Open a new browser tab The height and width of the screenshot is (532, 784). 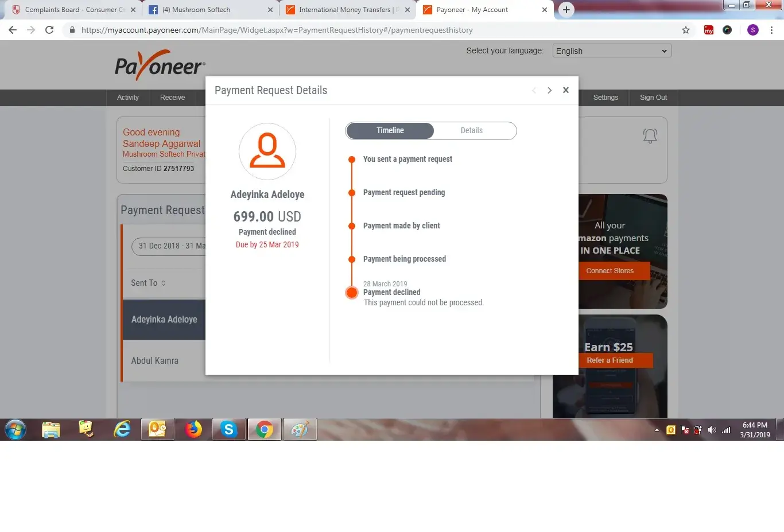[566, 9]
